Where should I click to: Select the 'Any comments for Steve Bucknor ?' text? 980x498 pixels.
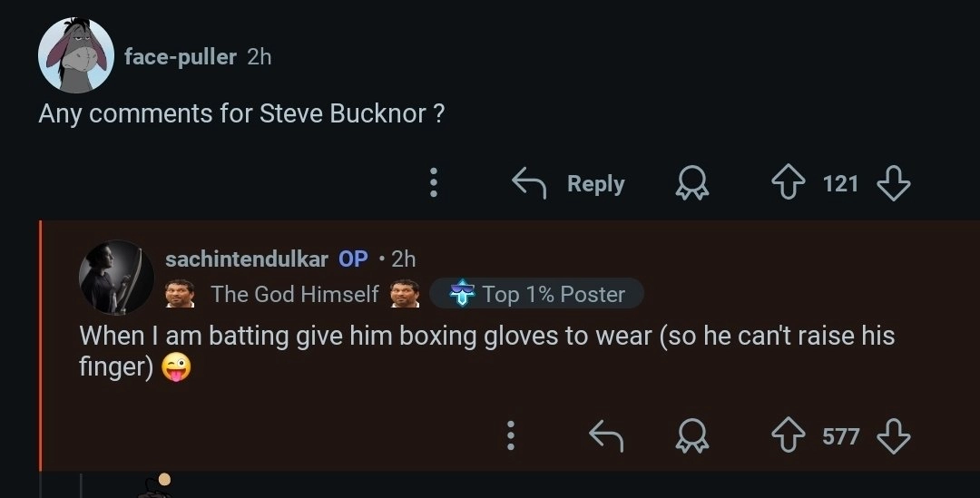point(241,114)
